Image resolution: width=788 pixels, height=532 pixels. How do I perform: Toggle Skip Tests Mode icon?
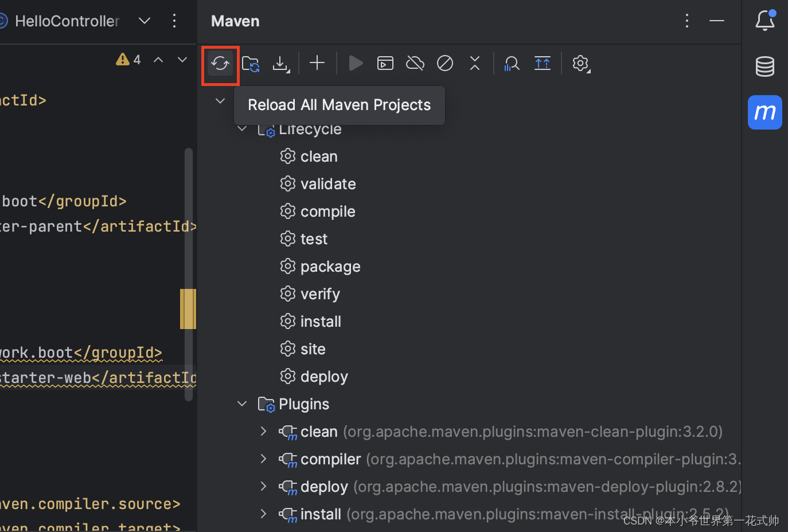pos(445,63)
